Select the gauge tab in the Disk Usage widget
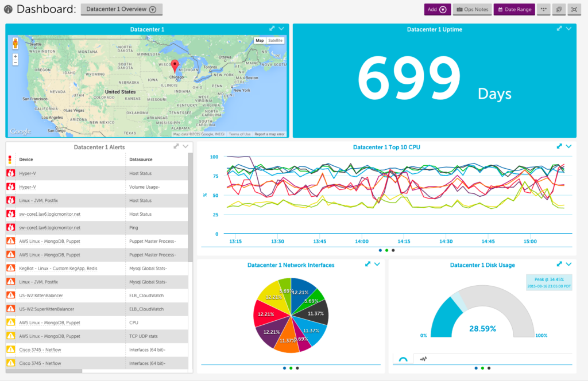 click(x=404, y=359)
